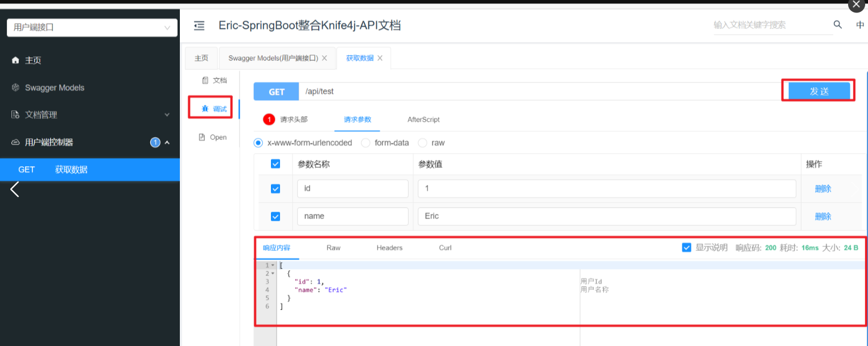Select x-www-form-urlencoded radio
The height and width of the screenshot is (346, 868).
pyautogui.click(x=258, y=143)
